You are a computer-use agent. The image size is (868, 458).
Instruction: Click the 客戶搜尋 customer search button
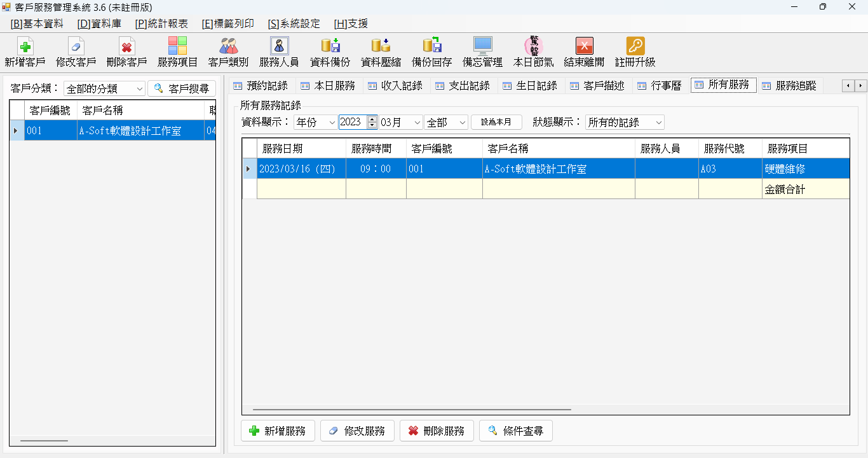pos(182,88)
